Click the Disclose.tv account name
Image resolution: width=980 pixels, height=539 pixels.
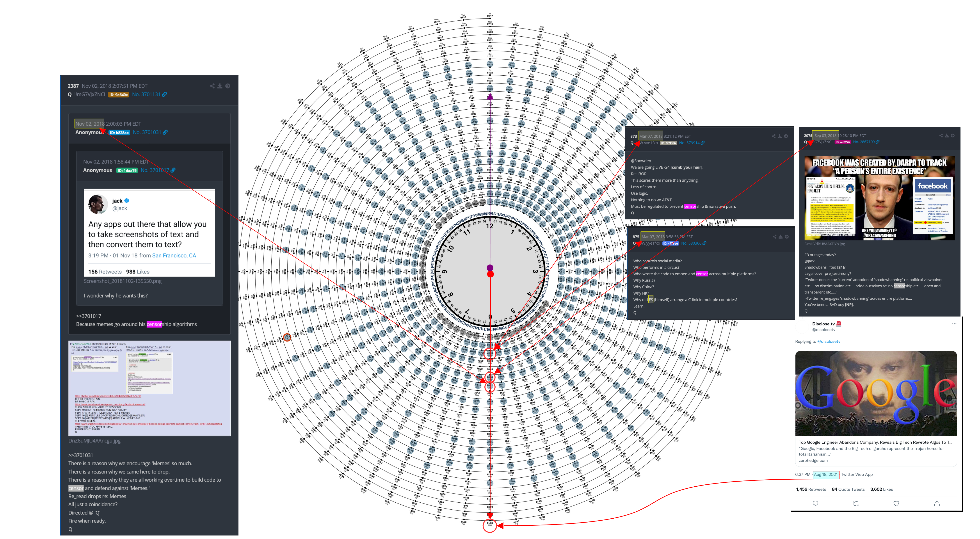[x=823, y=324]
